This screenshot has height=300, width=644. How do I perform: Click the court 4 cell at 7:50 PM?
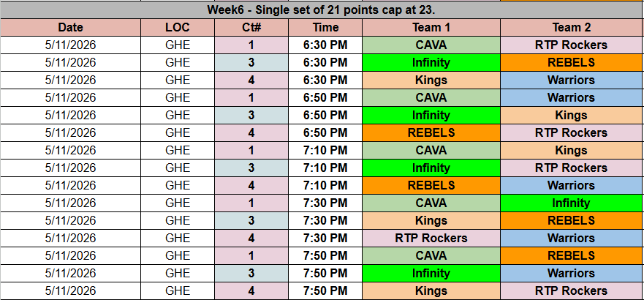tap(251, 291)
